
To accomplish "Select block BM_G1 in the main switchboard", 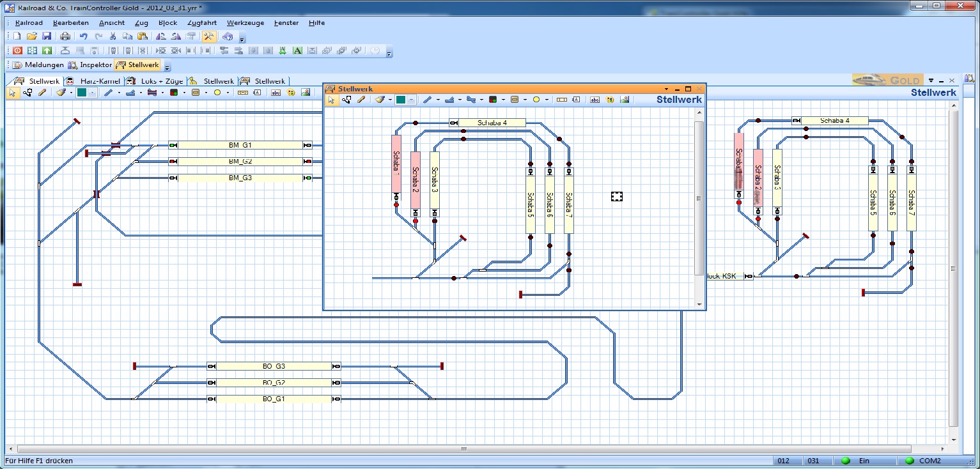I will point(240,145).
